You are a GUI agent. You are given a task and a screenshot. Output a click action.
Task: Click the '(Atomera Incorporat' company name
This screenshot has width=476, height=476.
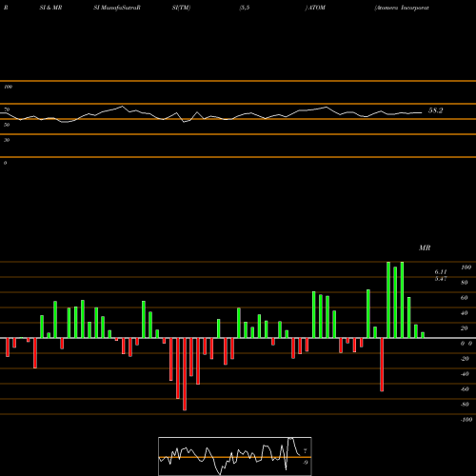coord(402,8)
